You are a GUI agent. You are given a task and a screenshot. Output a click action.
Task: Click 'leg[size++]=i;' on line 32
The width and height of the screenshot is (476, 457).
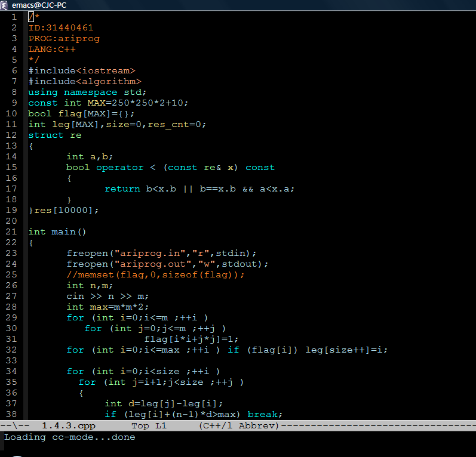pyautogui.click(x=346, y=350)
